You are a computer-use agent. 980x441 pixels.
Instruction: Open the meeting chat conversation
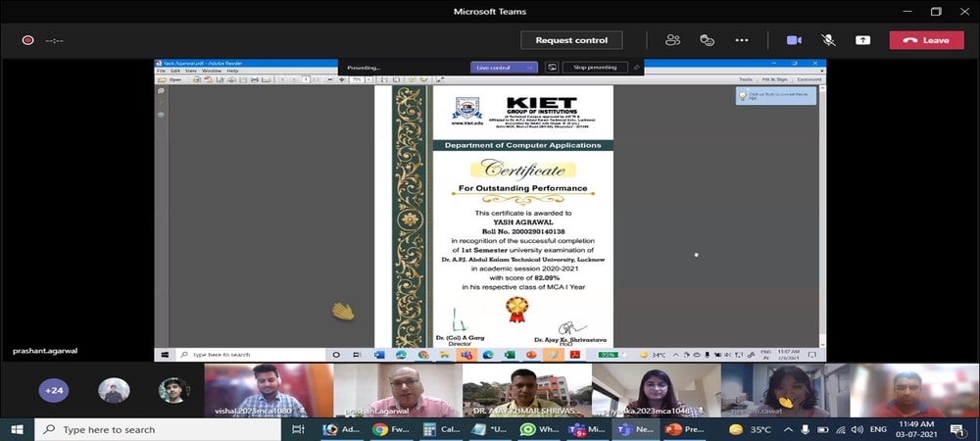point(707,40)
